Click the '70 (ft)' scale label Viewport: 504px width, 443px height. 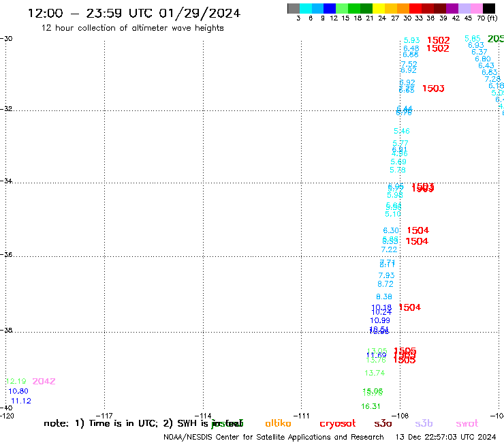[x=487, y=18]
